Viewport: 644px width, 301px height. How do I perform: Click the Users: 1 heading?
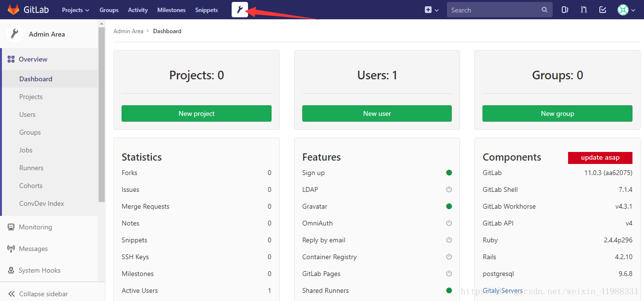pos(377,75)
